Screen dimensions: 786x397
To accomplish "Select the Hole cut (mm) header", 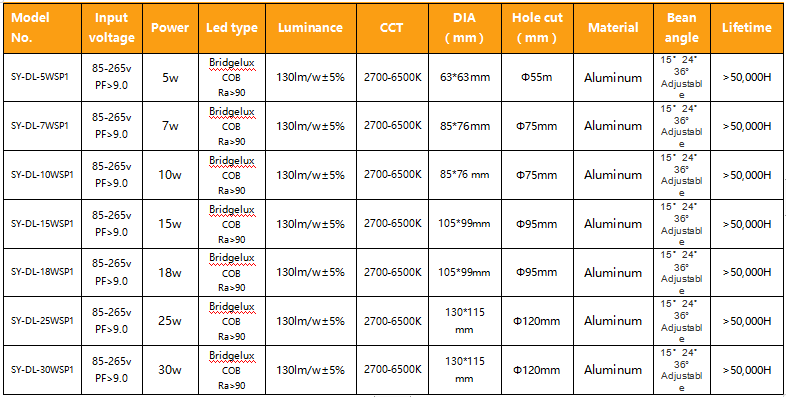I will [537, 28].
